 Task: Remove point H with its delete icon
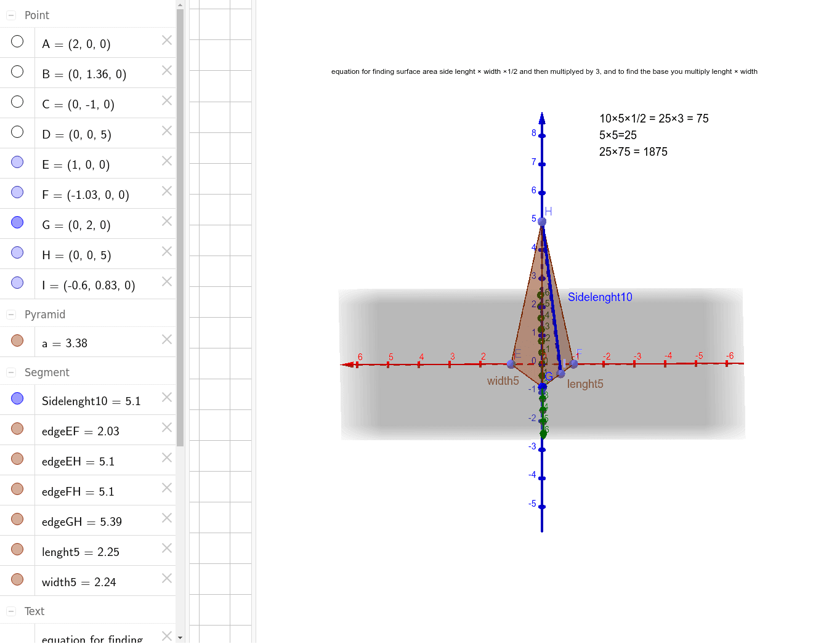(166, 251)
